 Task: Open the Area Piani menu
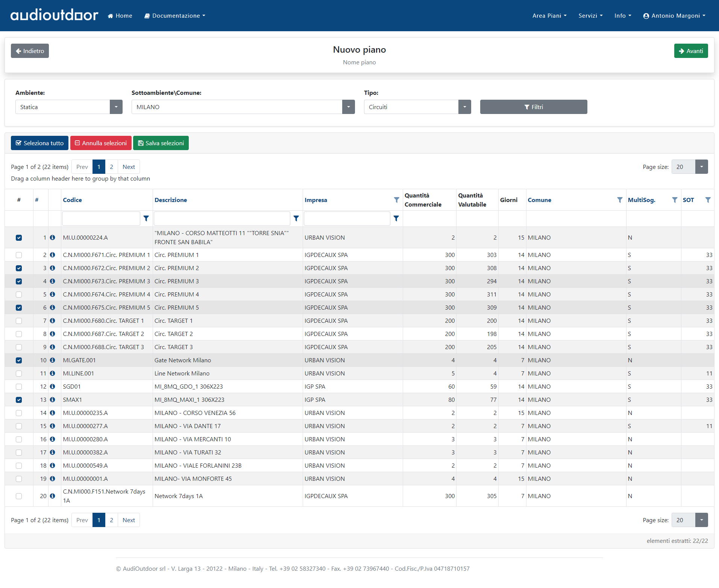[x=549, y=16]
